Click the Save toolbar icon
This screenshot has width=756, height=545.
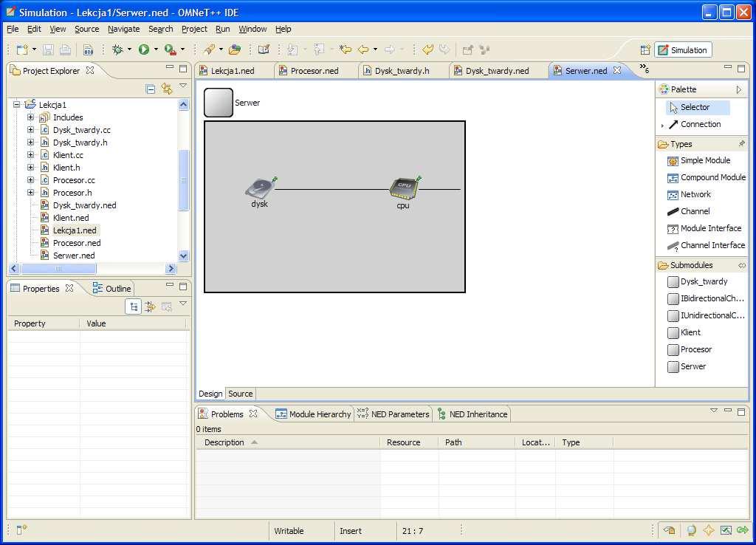(48, 49)
